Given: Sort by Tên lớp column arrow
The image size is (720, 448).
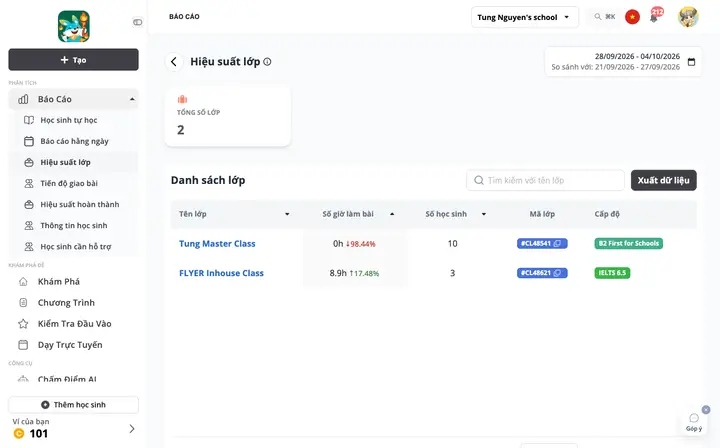Looking at the screenshot, I should click(x=287, y=214).
